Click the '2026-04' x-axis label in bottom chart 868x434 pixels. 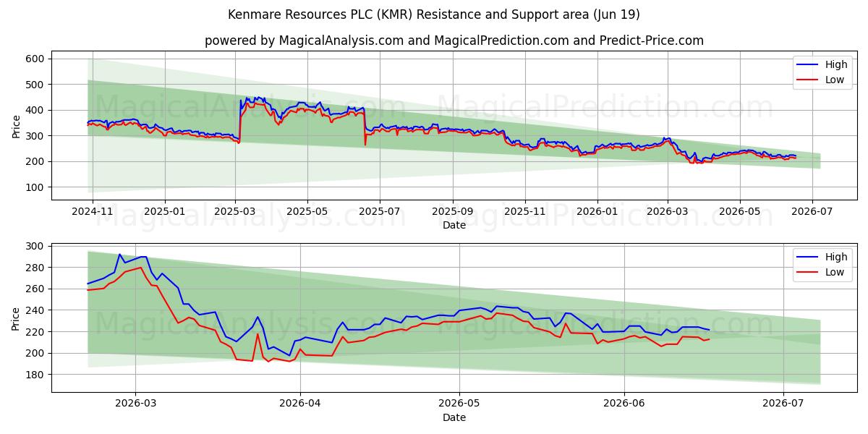(x=300, y=404)
